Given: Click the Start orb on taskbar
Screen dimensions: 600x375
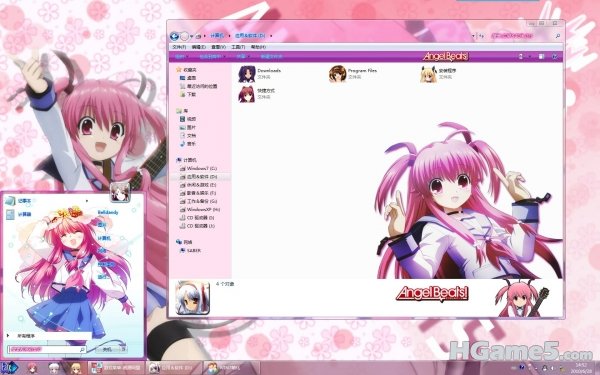Looking at the screenshot, I should (x=9, y=368).
